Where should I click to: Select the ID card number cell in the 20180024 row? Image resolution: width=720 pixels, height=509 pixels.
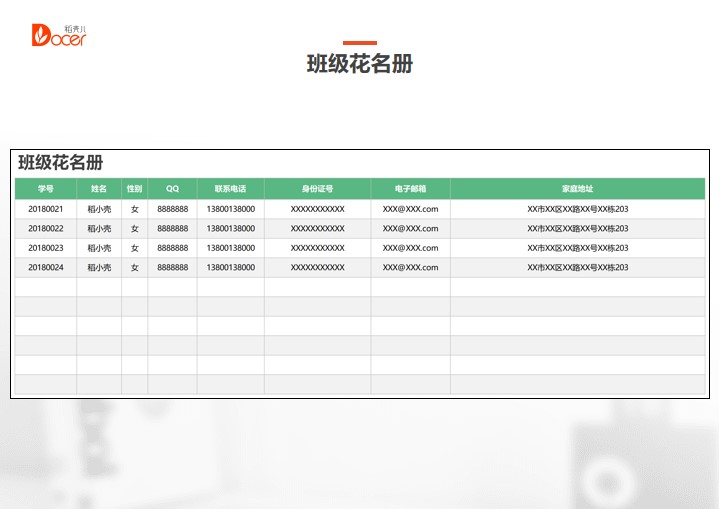317,267
